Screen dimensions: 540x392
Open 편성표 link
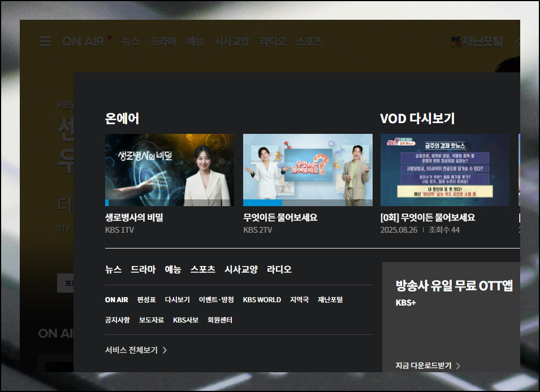click(x=146, y=300)
